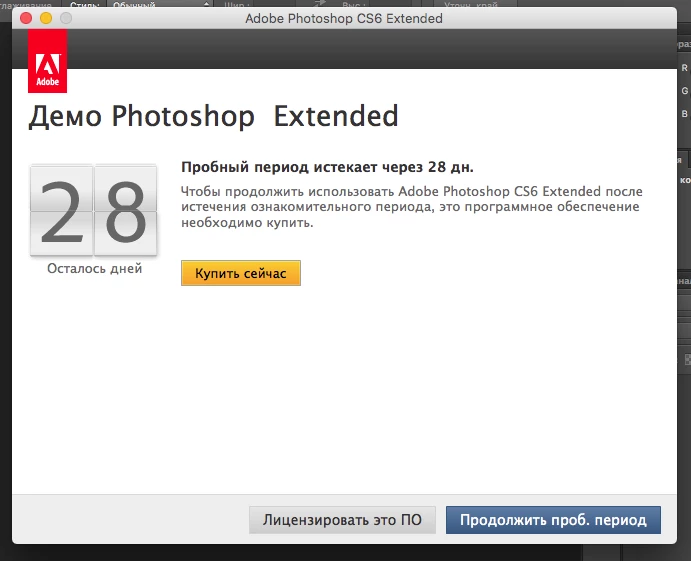691x561 pixels.
Task: Click paragraph starting with Чтобы продолжить использовать
Action: point(412,207)
